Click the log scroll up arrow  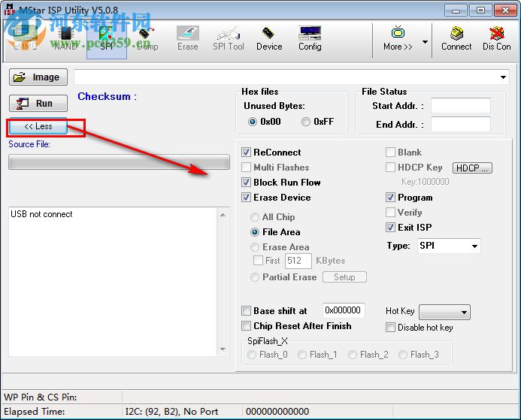[223, 215]
